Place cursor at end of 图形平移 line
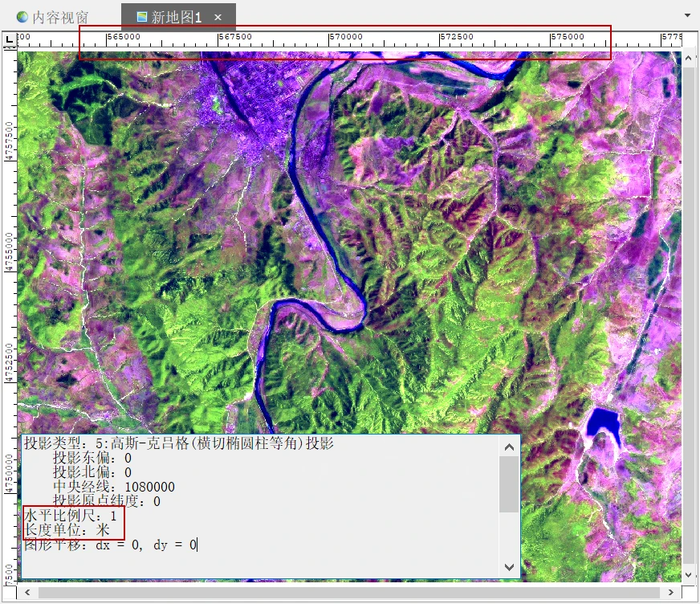Viewport: 700px width, 604px height. tap(197, 545)
